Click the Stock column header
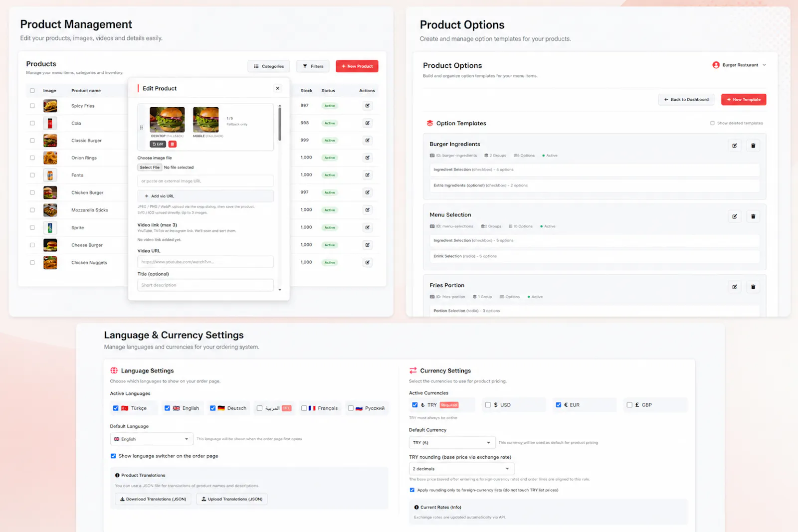This screenshot has width=798, height=532. pos(306,91)
